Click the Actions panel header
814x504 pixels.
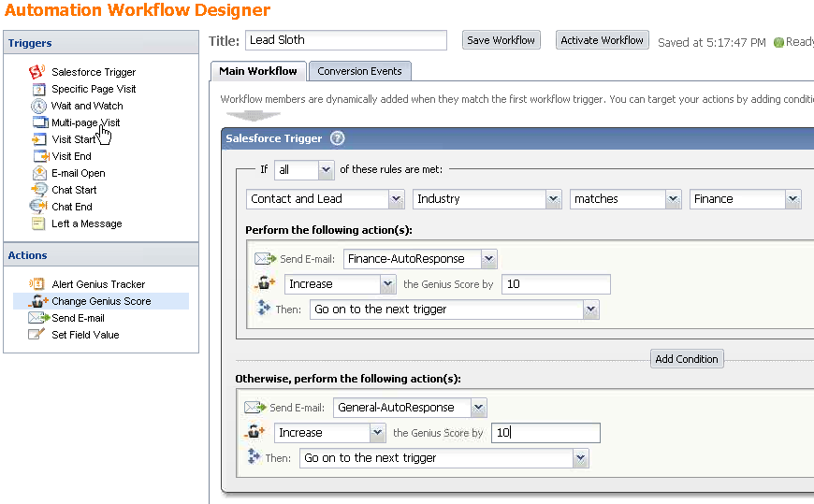[x=101, y=255]
